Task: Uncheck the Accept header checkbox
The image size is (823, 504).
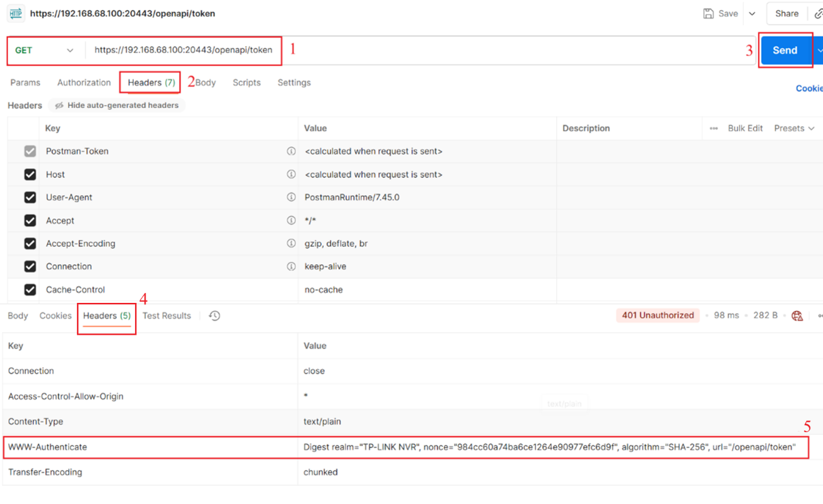Action: tap(30, 220)
